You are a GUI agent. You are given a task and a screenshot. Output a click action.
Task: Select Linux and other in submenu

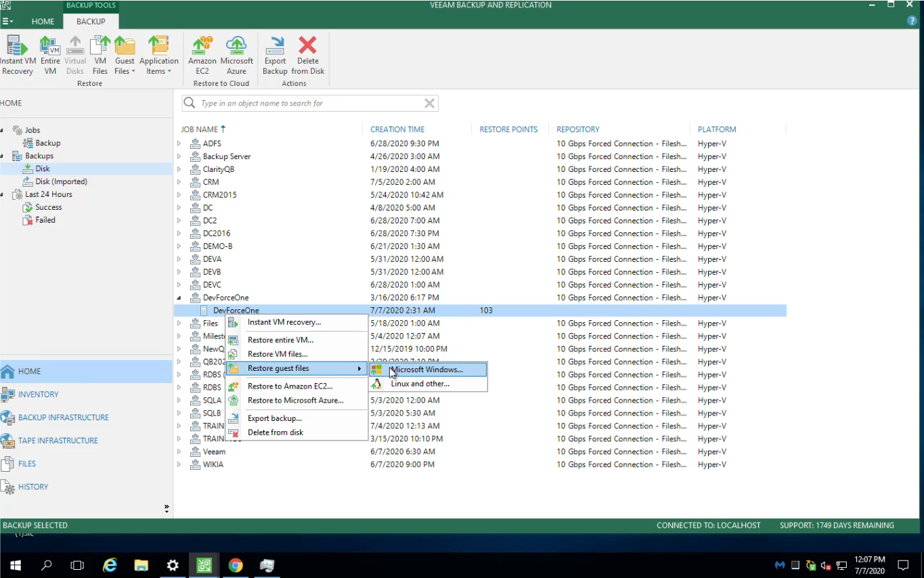coord(428,384)
